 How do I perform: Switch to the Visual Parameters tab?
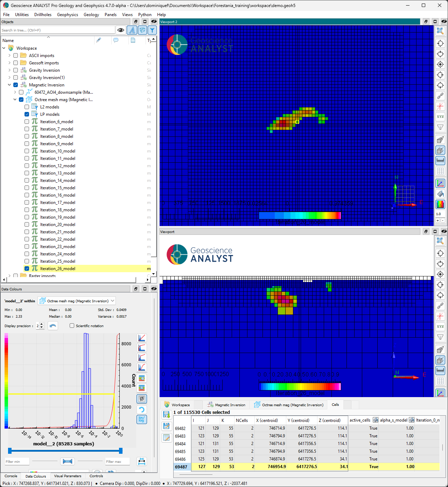(x=68, y=476)
